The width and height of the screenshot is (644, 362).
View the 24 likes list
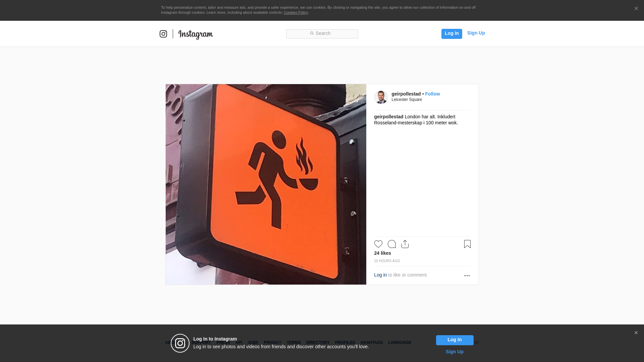pyautogui.click(x=382, y=253)
